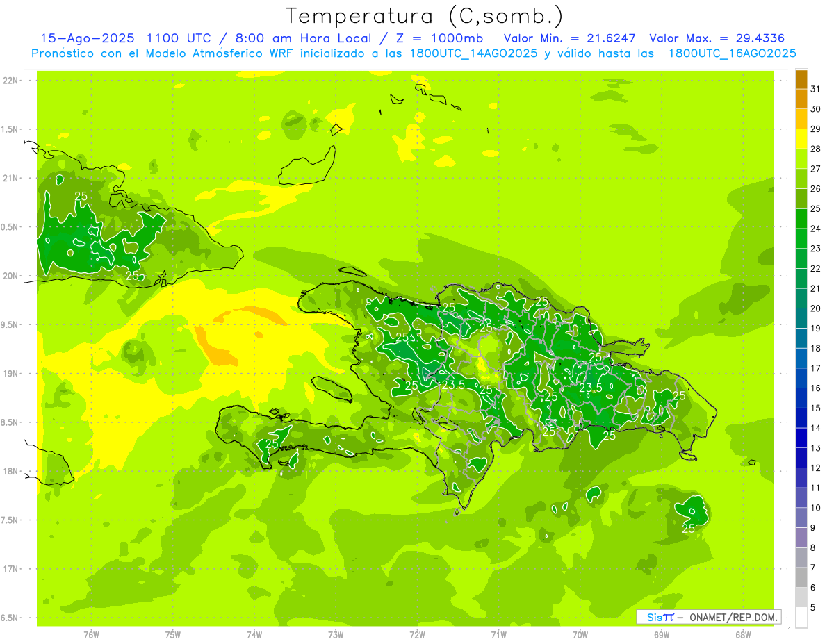This screenshot has width=834, height=644.
Task: Select the date text "15-Ago-2025"
Action: (87, 38)
